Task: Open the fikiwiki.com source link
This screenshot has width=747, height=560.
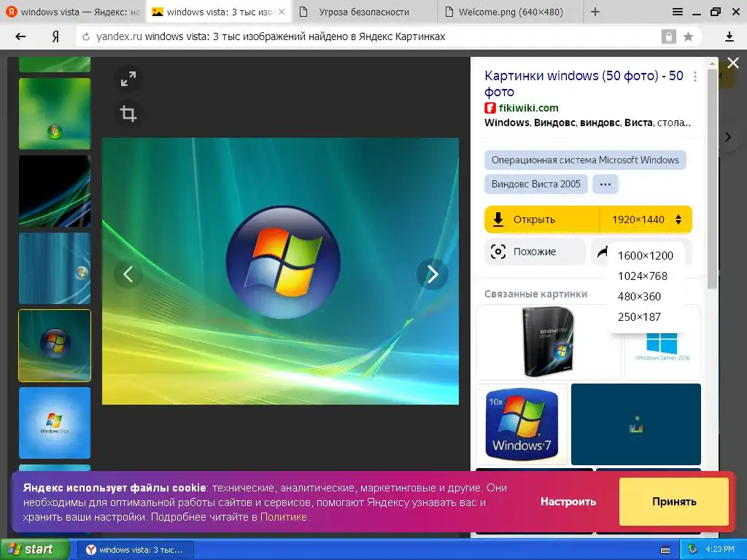Action: pos(528,108)
